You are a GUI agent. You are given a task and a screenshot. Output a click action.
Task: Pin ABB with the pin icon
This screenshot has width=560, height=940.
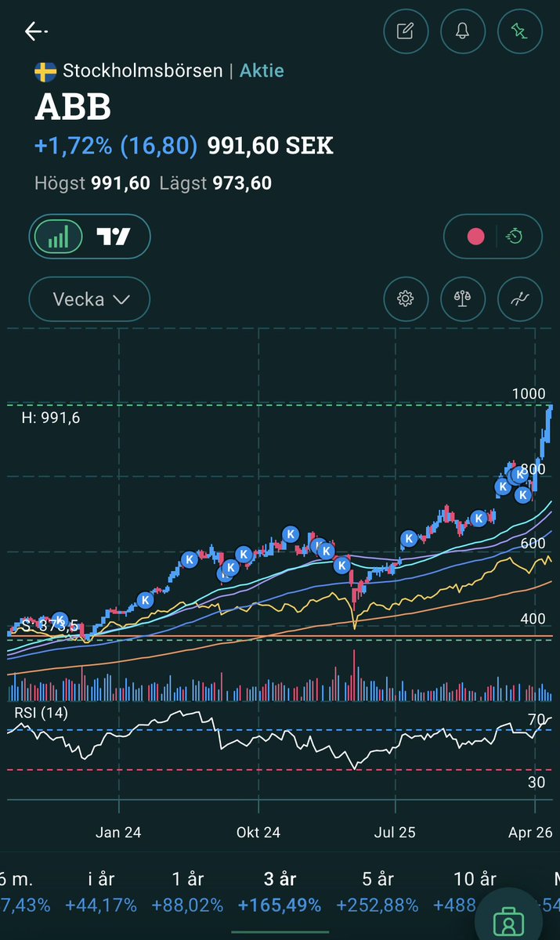click(518, 31)
